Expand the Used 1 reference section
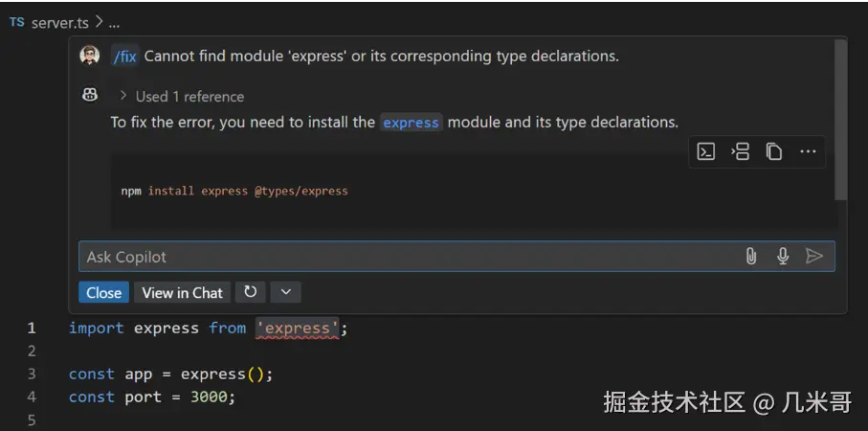 point(183,97)
